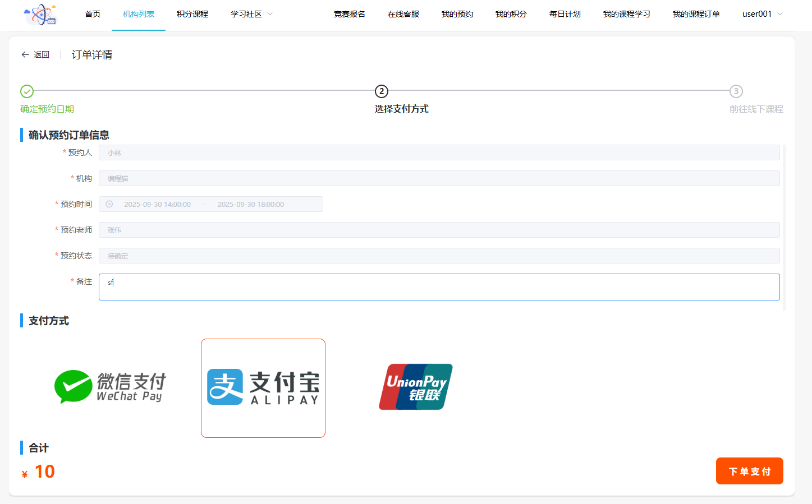This screenshot has height=504, width=812.
Task: Click the 预约人 input field
Action: [x=439, y=152]
